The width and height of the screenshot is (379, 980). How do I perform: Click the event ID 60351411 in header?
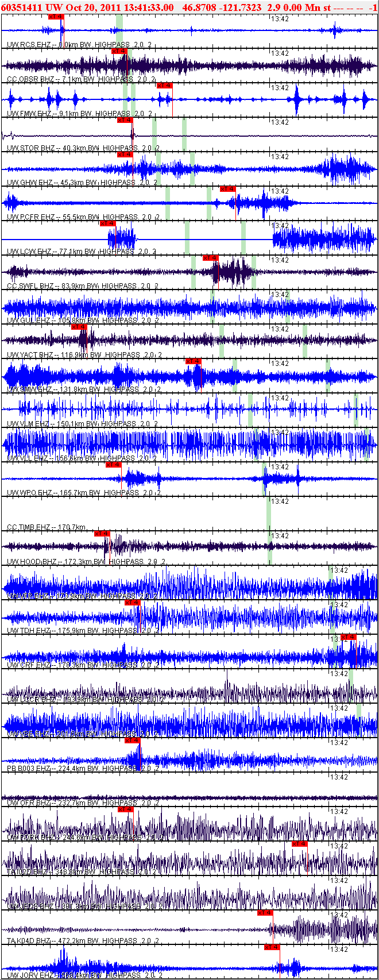pos(21,7)
